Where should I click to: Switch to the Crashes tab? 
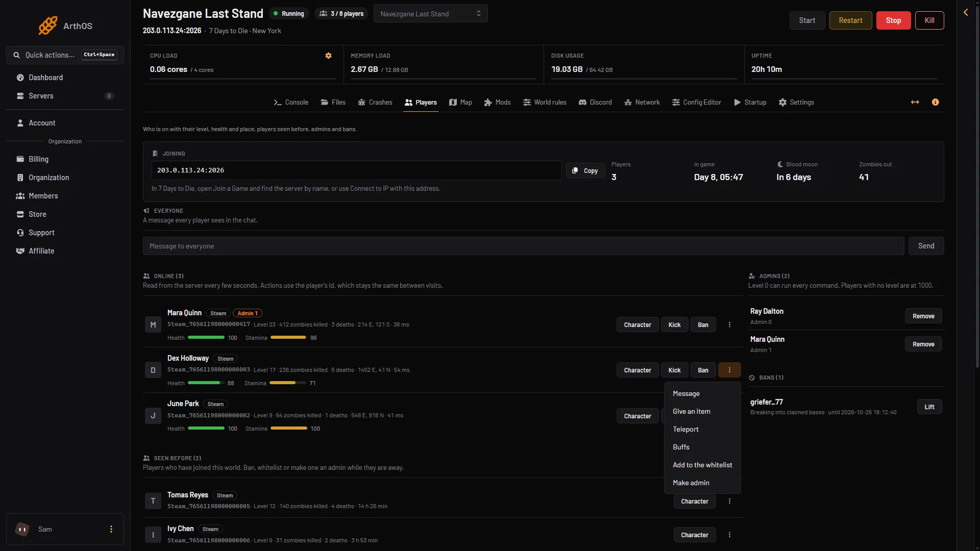click(375, 102)
